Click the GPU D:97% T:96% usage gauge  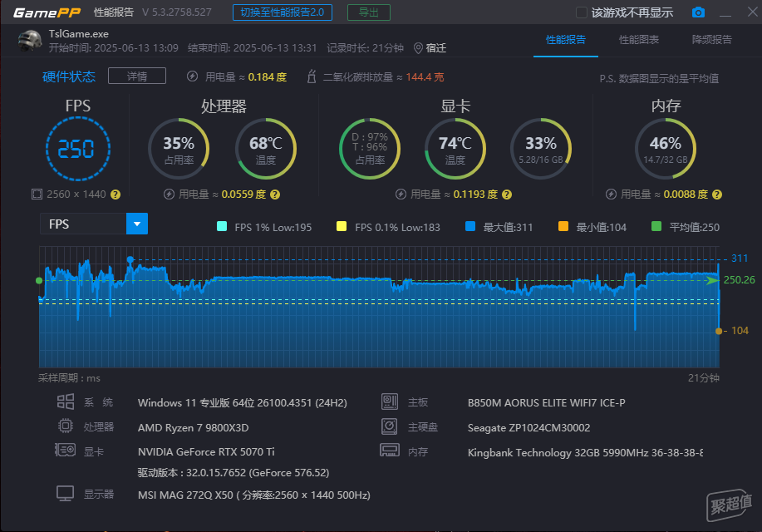pyautogui.click(x=370, y=149)
